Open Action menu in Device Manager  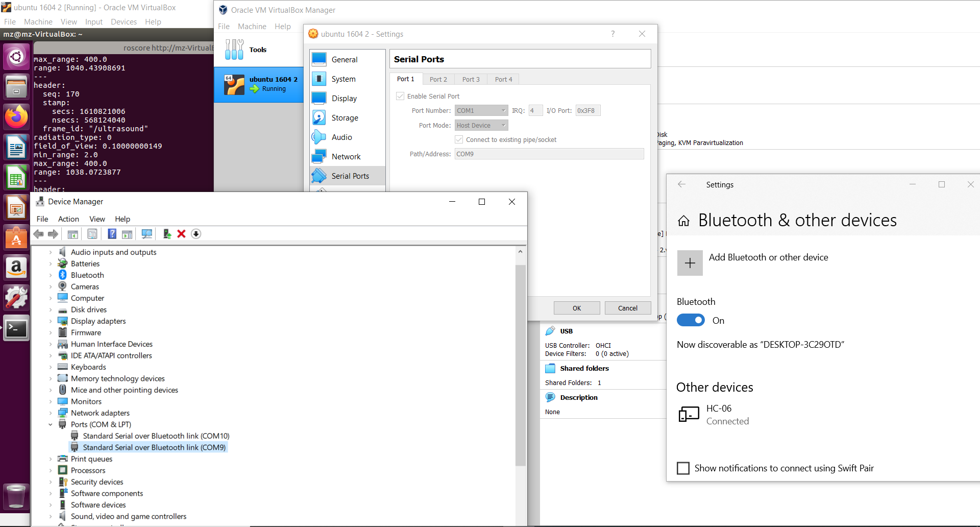tap(68, 219)
